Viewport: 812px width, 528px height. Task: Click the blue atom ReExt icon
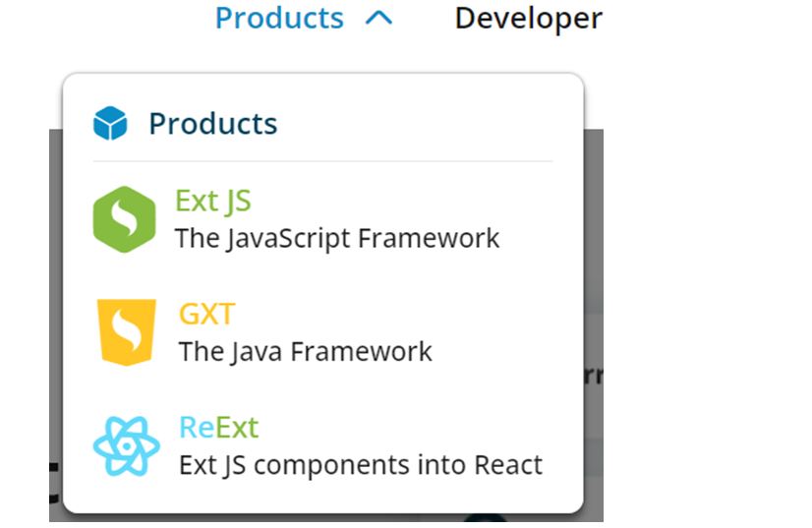pyautogui.click(x=126, y=445)
